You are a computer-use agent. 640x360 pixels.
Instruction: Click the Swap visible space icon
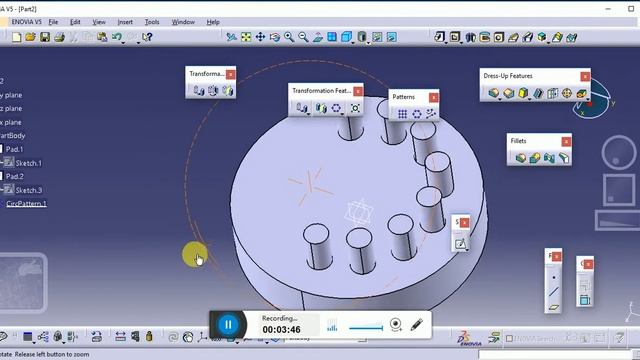(x=391, y=37)
